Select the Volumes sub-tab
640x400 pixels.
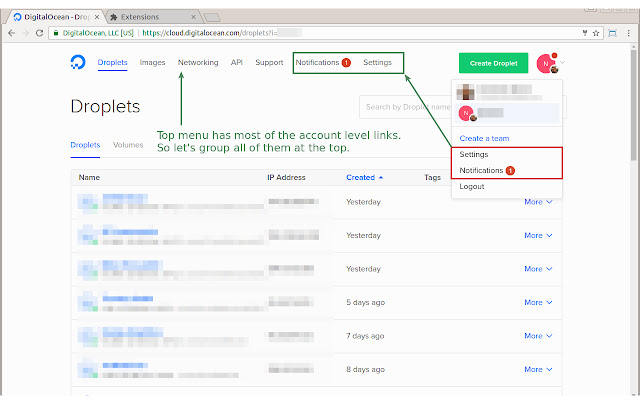128,145
